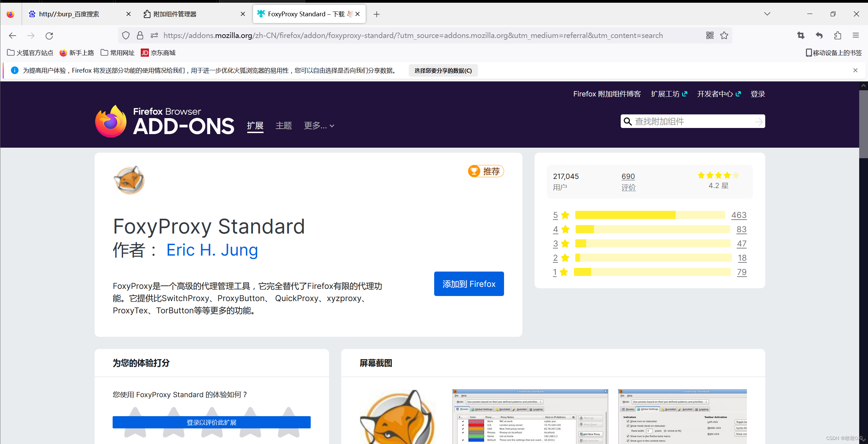
Task: Bookmark this page with the star icon
Action: 724,35
